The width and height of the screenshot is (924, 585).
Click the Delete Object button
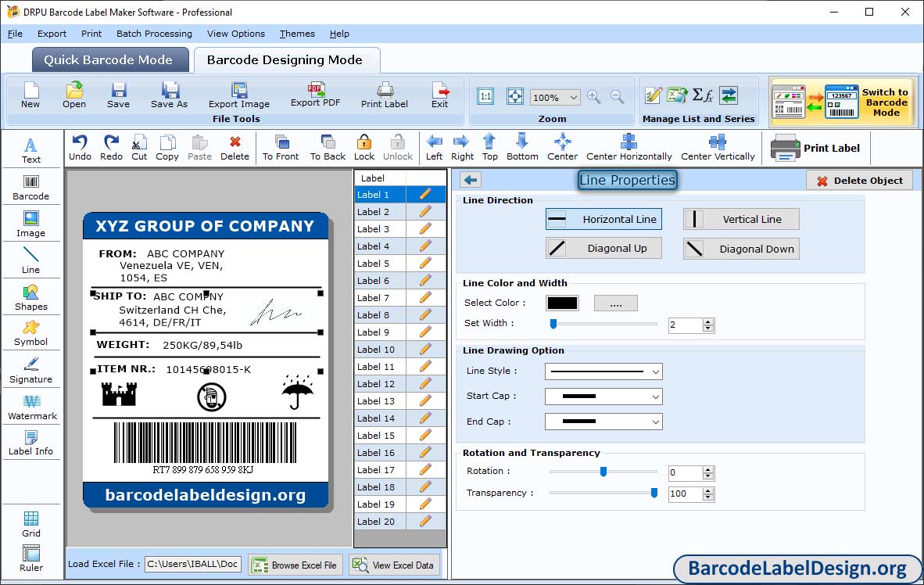(x=859, y=181)
